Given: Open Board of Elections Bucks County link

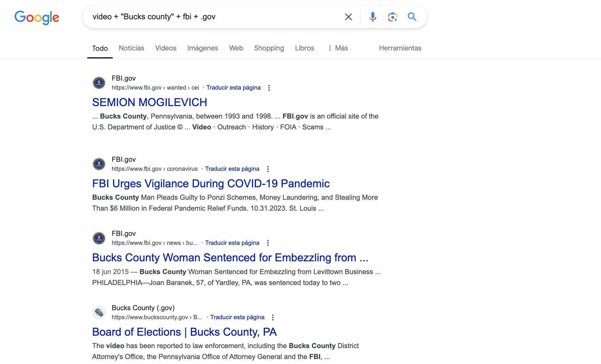Looking at the screenshot, I should tap(184, 332).
